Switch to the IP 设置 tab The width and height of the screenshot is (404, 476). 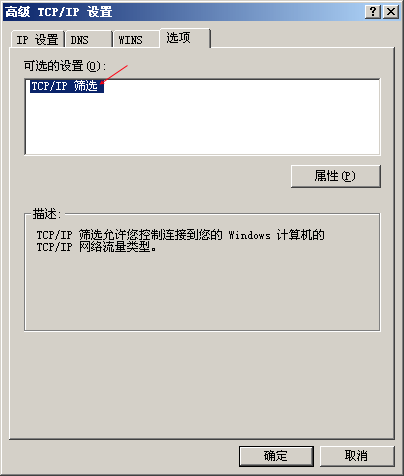37,40
